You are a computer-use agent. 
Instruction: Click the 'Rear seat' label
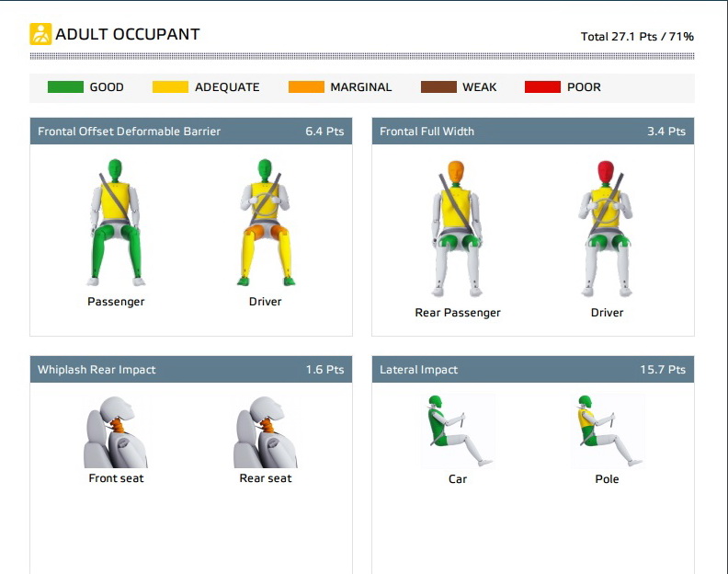coord(266,478)
